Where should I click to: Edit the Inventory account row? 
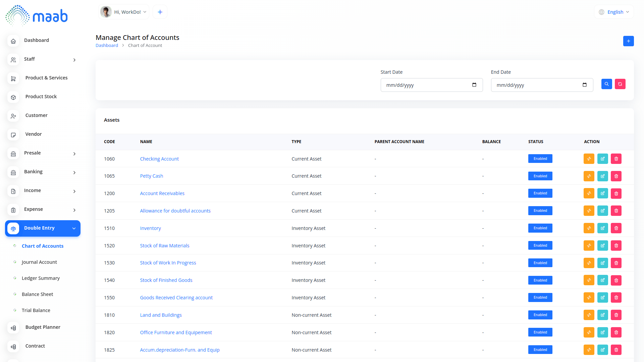click(x=602, y=228)
